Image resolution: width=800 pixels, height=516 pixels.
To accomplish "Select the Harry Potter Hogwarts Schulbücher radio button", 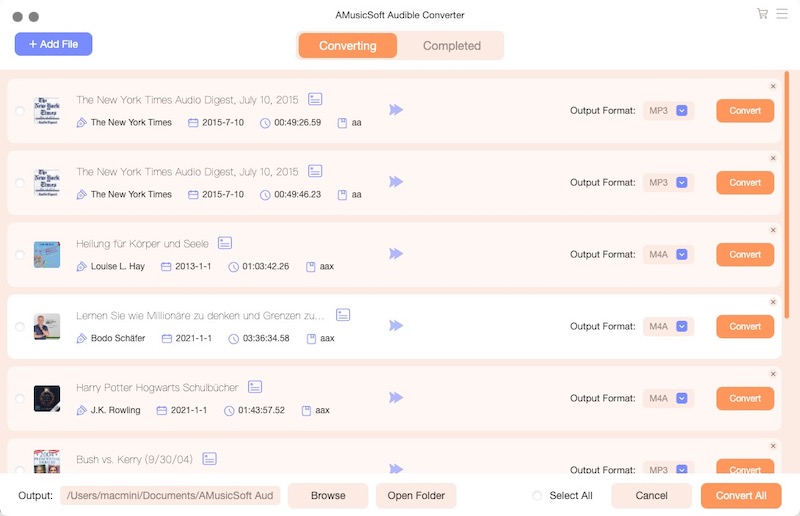I will 19,399.
